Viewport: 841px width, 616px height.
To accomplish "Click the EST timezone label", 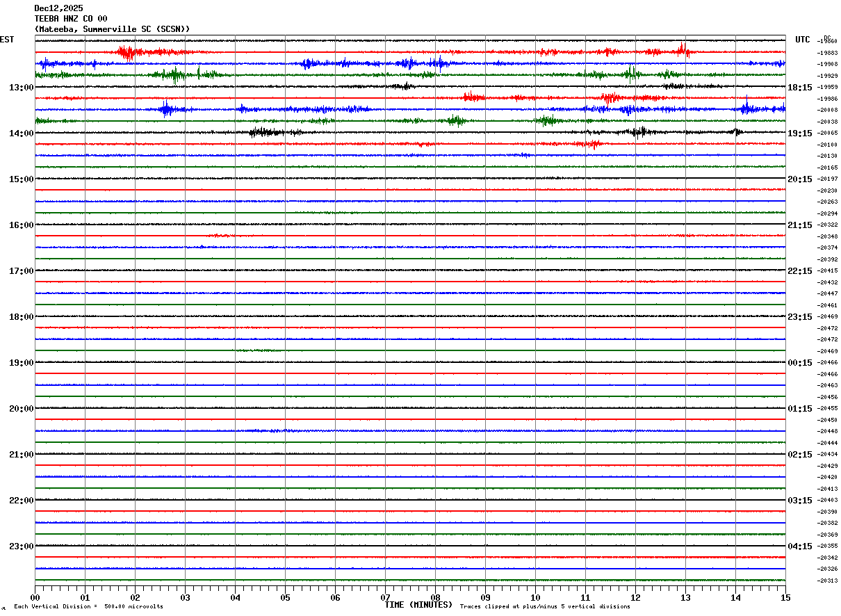I will [x=7, y=40].
